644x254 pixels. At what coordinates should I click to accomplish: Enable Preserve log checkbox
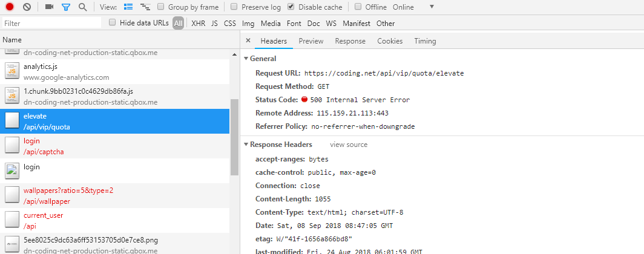234,7
